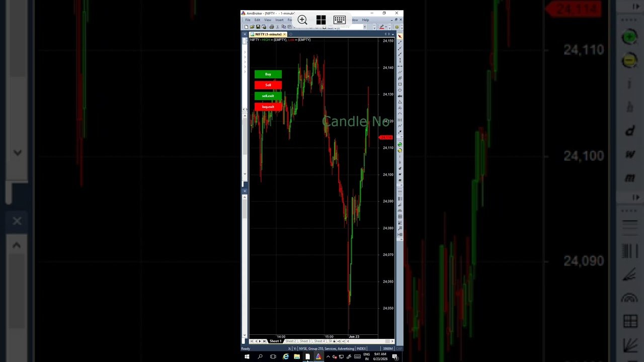Click the chart horizontal scroll left arrow
The height and width of the screenshot is (362, 644).
click(348, 341)
